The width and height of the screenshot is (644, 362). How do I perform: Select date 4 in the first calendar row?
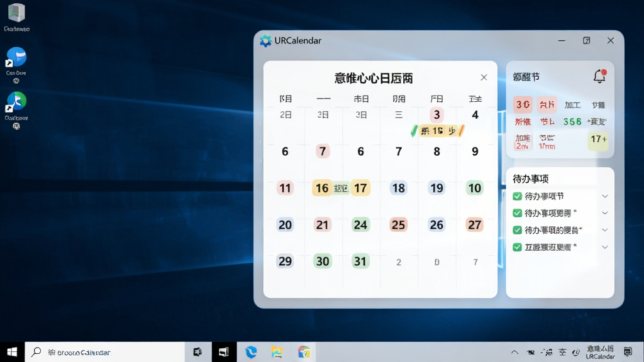click(x=475, y=115)
